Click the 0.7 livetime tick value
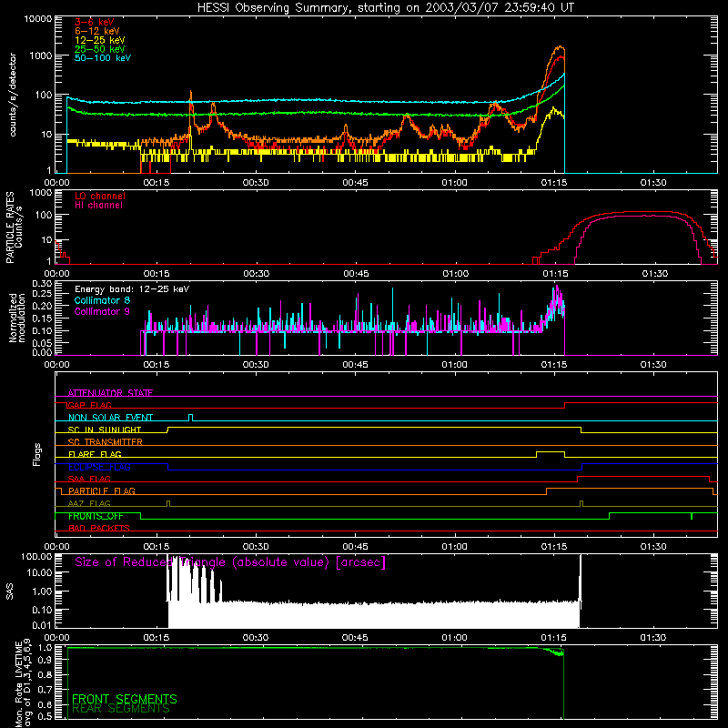 45,690
